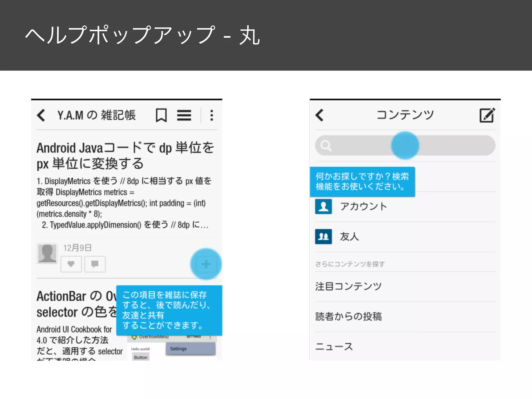Tap the この項目を雑誌に保存 help tooltip

point(169,310)
